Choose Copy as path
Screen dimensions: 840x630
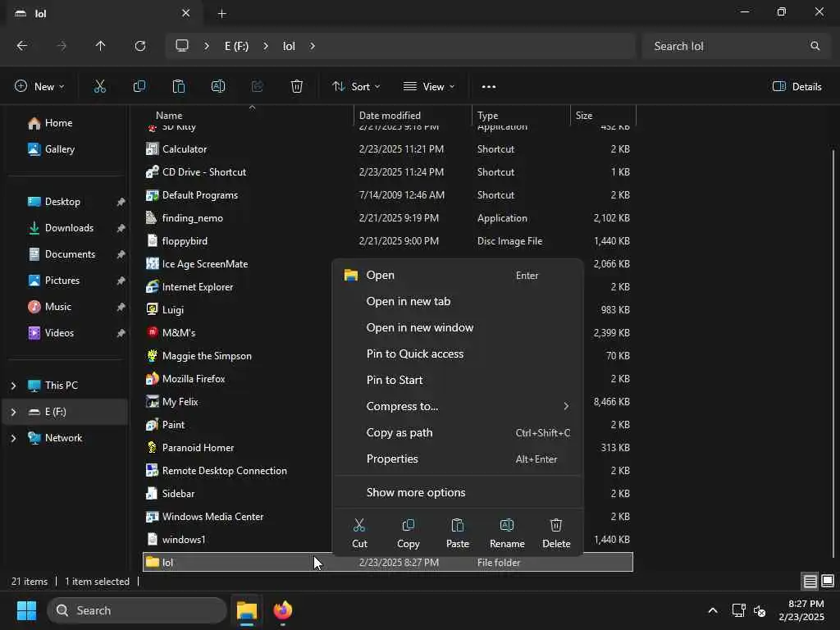click(x=458, y=432)
